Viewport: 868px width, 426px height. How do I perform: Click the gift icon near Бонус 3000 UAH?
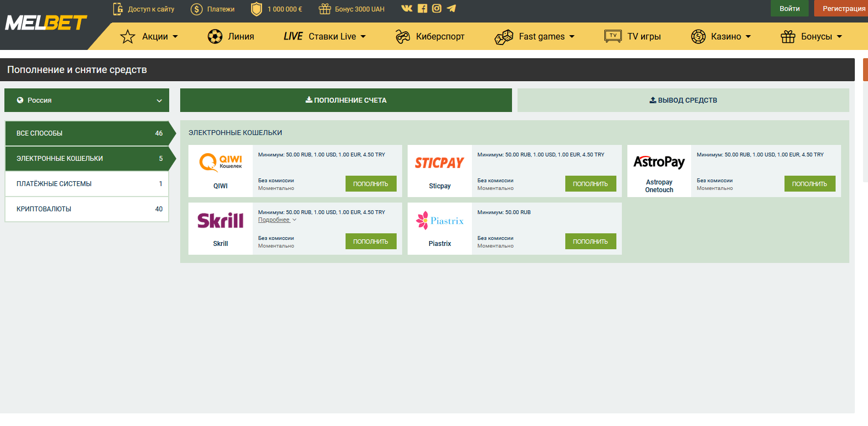[x=325, y=9]
